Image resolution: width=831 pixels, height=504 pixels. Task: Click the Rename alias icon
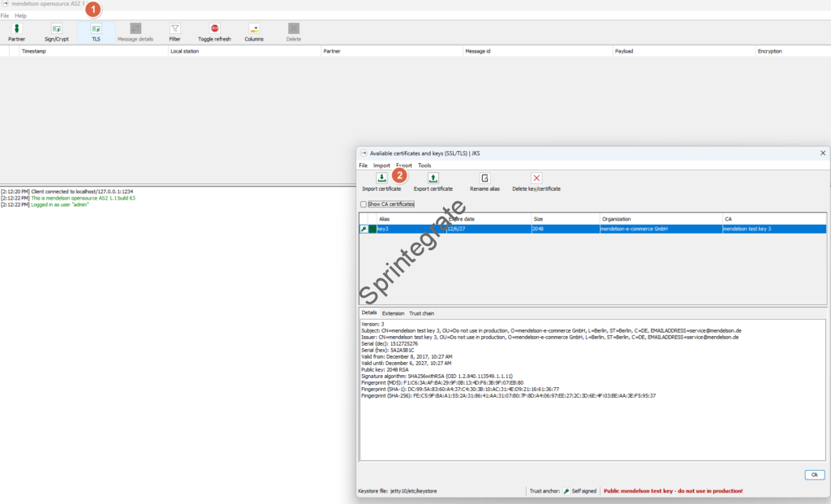coord(484,179)
